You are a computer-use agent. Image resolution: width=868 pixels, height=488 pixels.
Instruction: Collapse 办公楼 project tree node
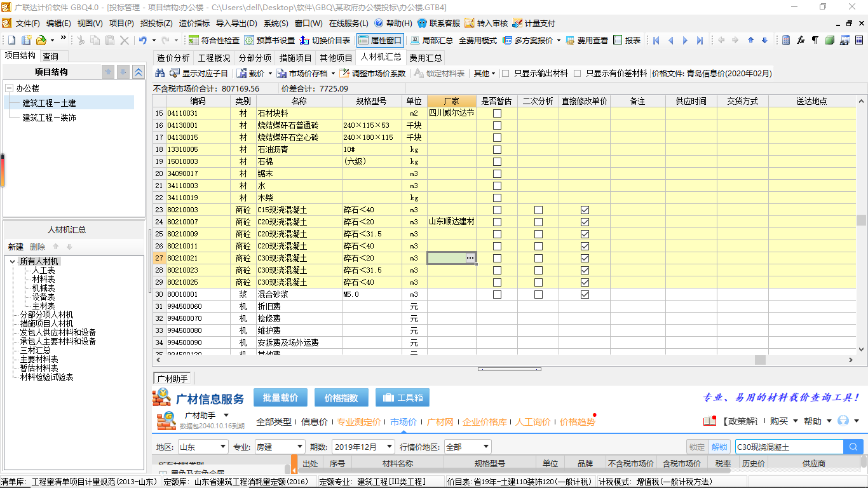9,88
